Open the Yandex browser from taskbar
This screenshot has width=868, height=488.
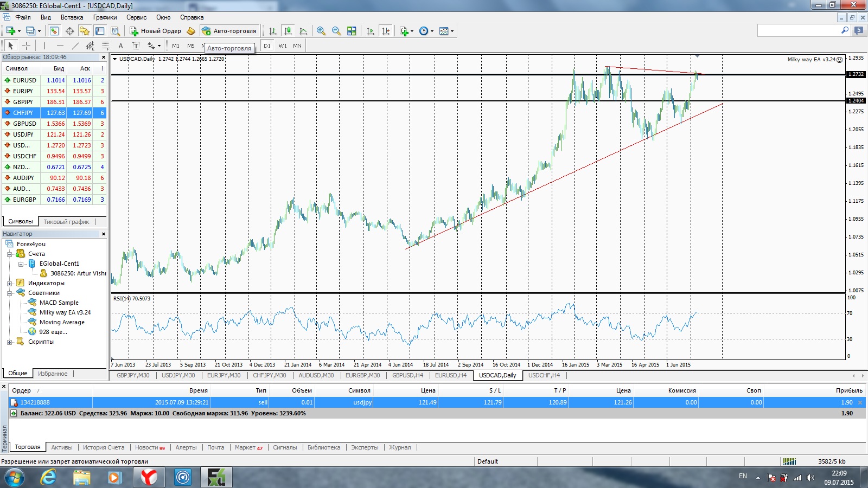149,477
